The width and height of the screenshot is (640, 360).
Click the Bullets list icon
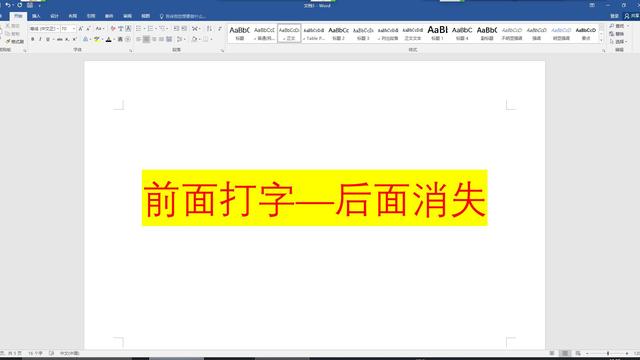[x=139, y=29]
